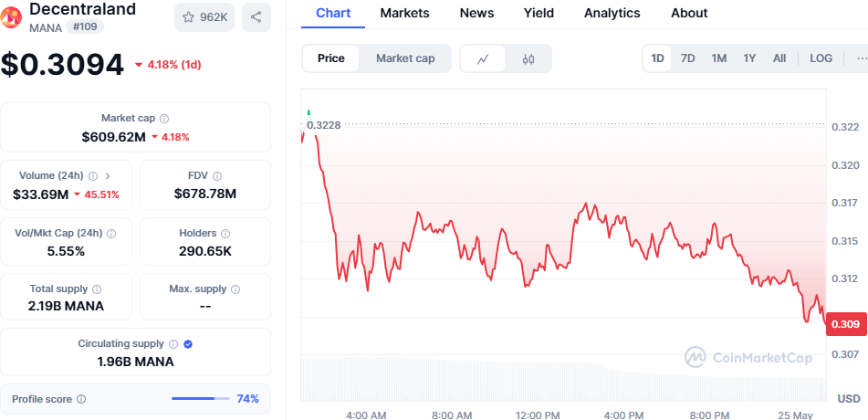This screenshot has width=868, height=420.
Task: Click the 12:00 PM time axis label
Action: 537,415
